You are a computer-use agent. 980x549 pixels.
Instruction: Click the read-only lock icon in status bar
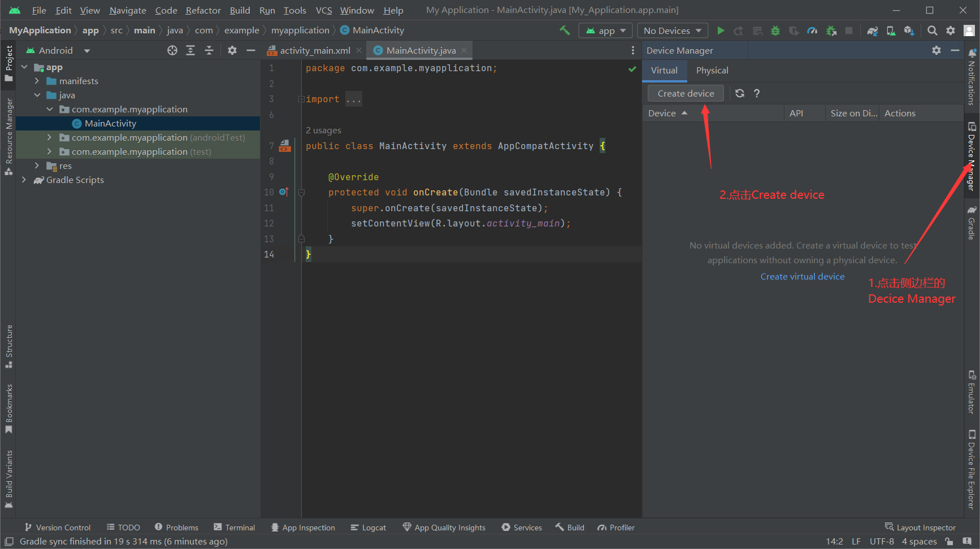click(949, 541)
